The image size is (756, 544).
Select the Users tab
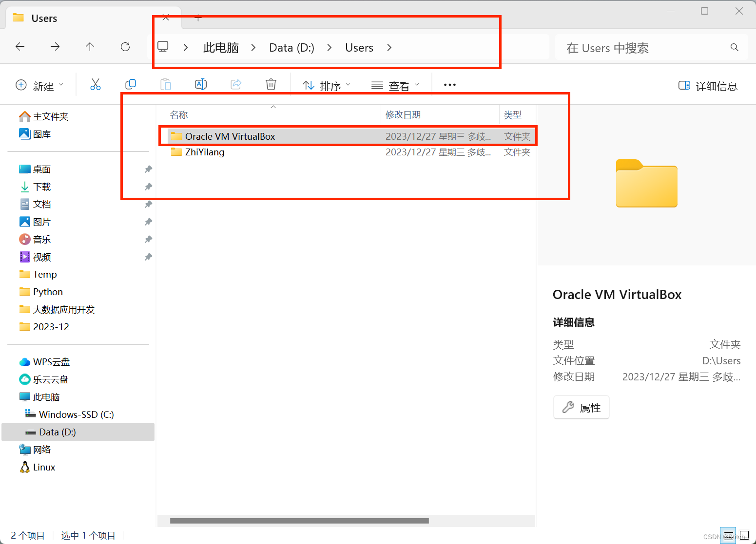[x=94, y=18]
